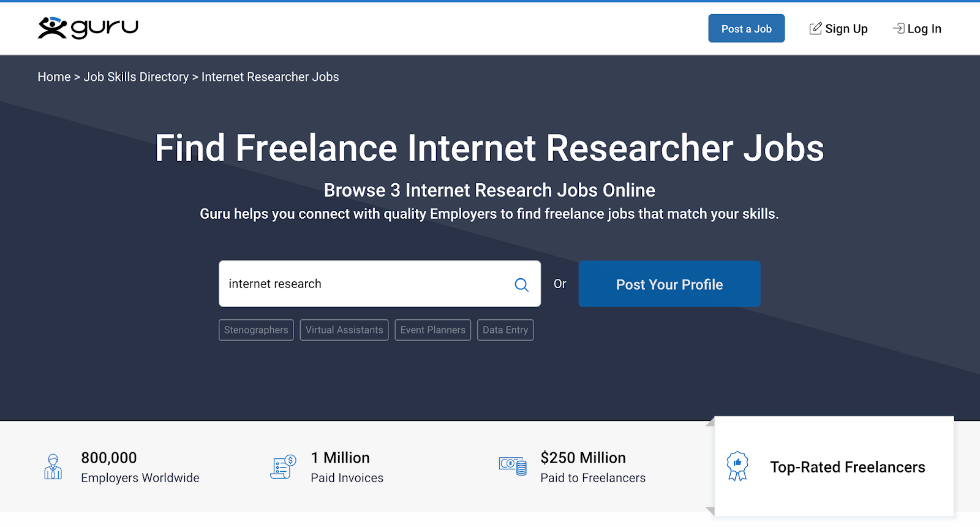Viewport: 980px width, 527px height.
Task: Open the Log In link
Action: pyautogui.click(x=917, y=29)
